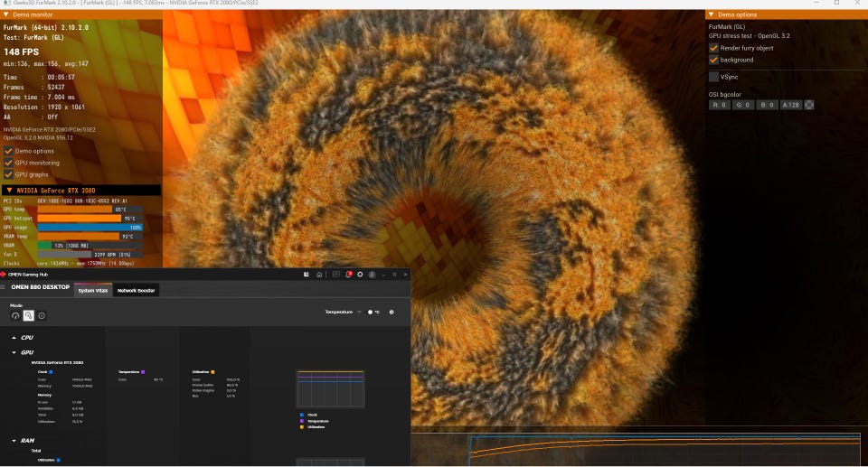868x467 pixels.
Task: Toggle the GPU monitoring checkbox
Action: tap(8, 163)
